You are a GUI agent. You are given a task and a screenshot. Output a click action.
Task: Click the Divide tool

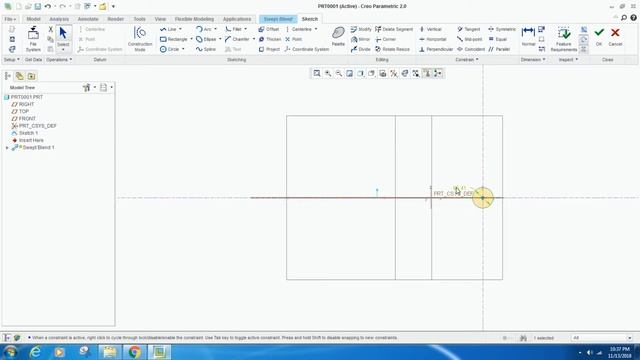(360, 49)
